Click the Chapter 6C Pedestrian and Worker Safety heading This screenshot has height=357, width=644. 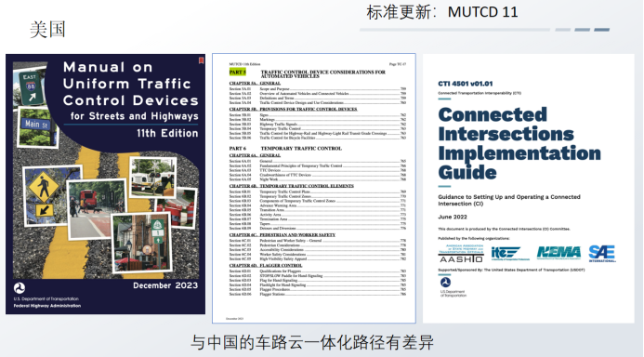(x=283, y=235)
